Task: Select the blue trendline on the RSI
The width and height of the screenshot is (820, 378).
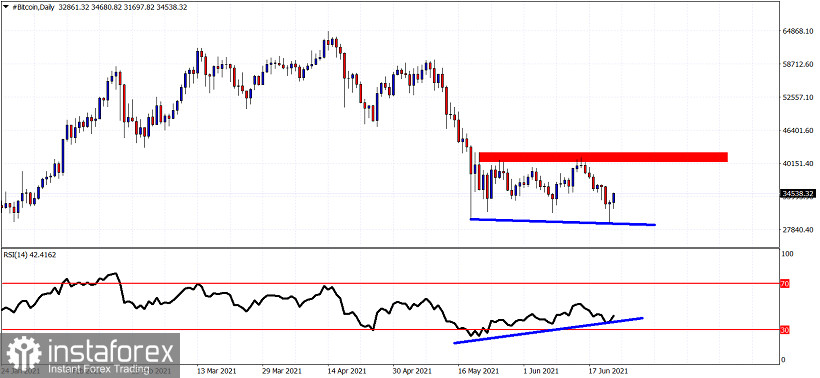Action: click(548, 330)
